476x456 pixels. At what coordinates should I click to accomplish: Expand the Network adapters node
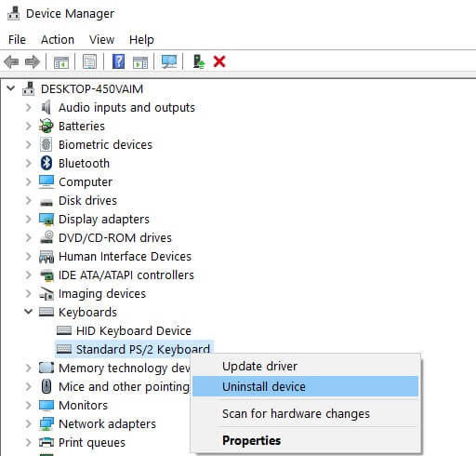click(x=28, y=423)
